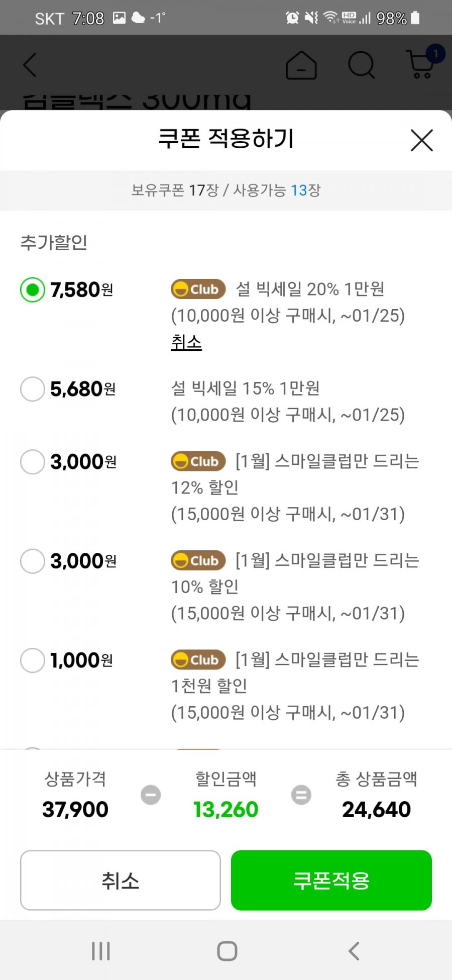The height and width of the screenshot is (980, 452).
Task: Apply coupons with 쿠폰적용 button
Action: tap(331, 880)
